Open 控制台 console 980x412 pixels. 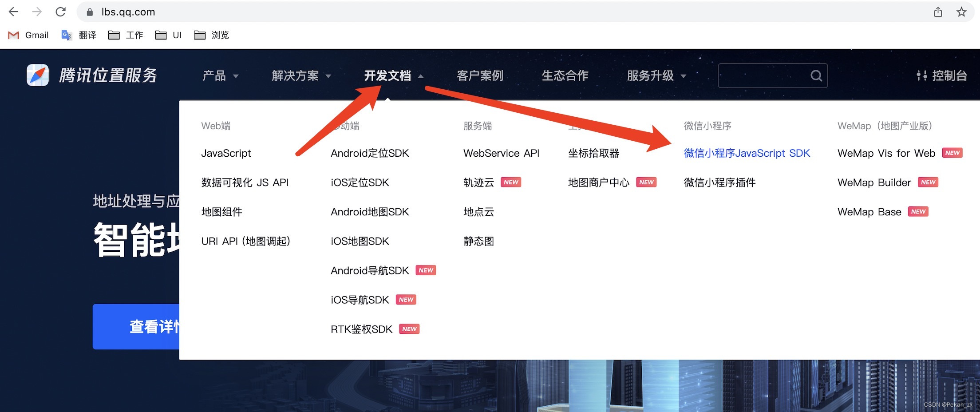(942, 75)
